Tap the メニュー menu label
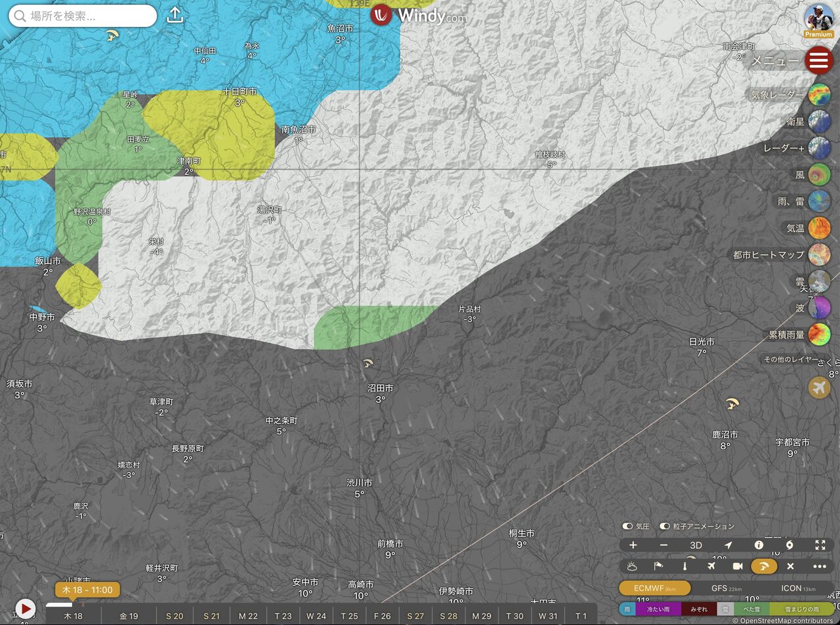 pyautogui.click(x=775, y=61)
